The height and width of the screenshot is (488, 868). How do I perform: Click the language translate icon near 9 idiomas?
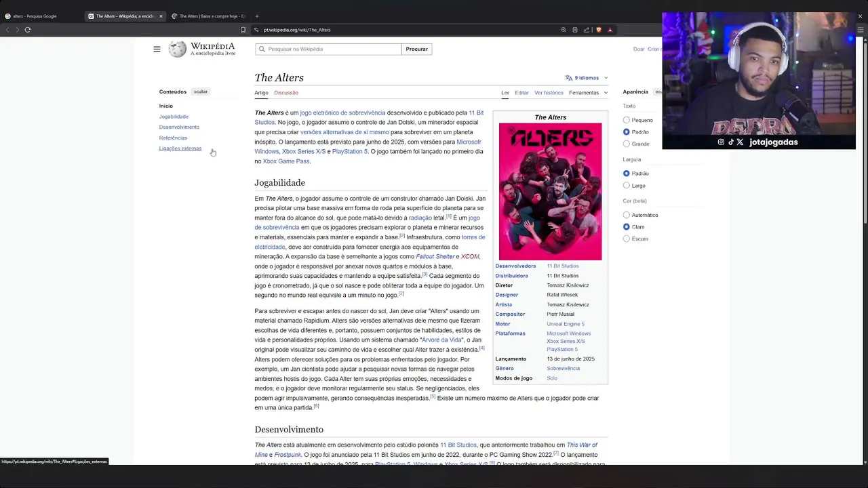569,78
